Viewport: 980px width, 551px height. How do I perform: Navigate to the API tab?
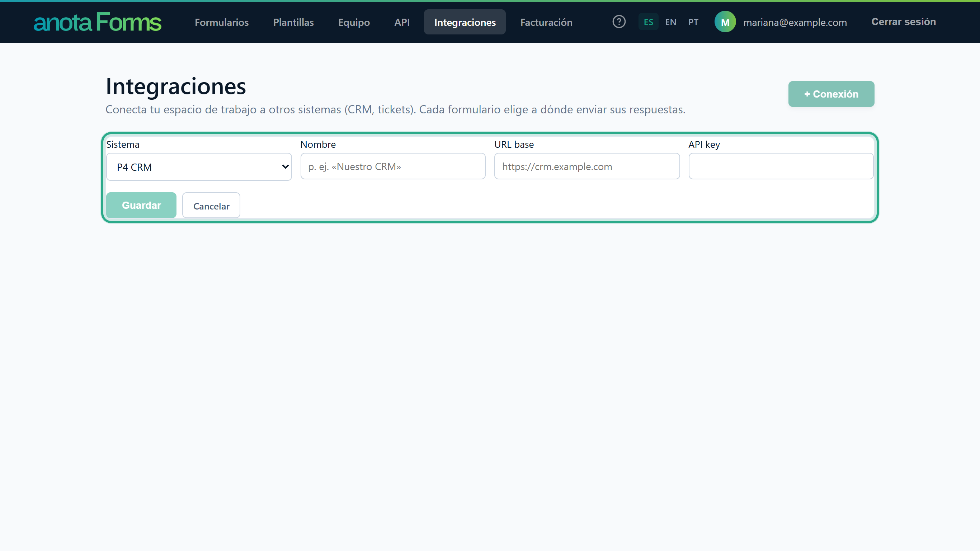coord(402,22)
